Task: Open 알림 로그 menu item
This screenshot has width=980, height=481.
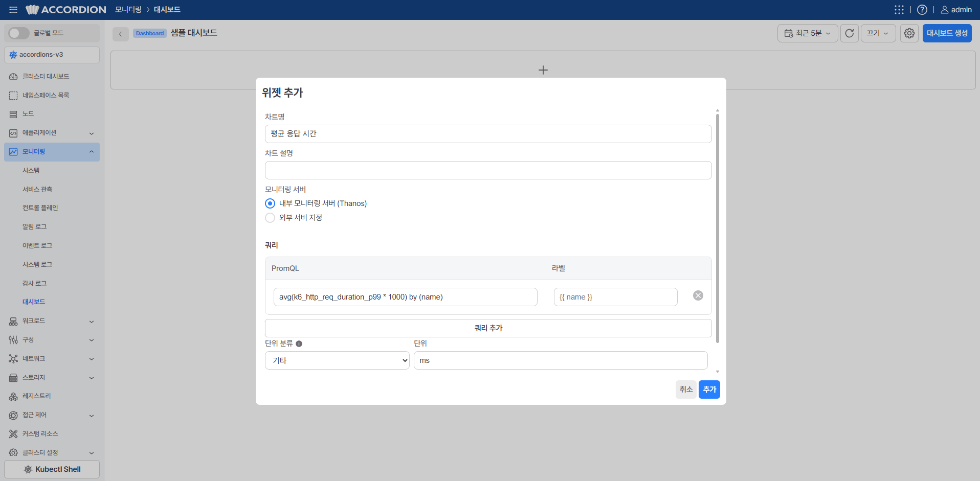Action: point(34,227)
